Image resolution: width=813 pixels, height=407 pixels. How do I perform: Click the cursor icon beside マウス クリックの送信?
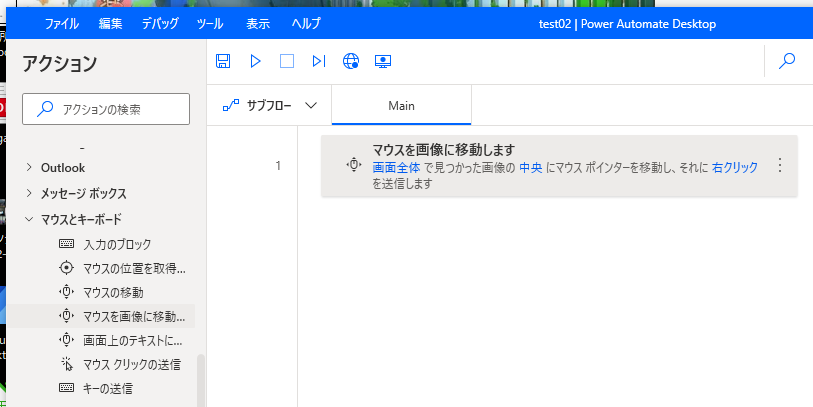66,364
